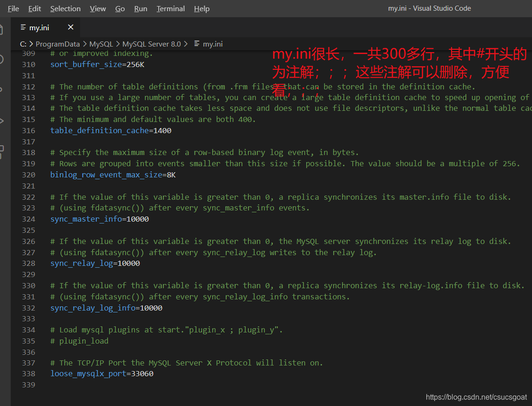The width and height of the screenshot is (532, 406).
Task: Open the Terminal menu
Action: click(171, 8)
